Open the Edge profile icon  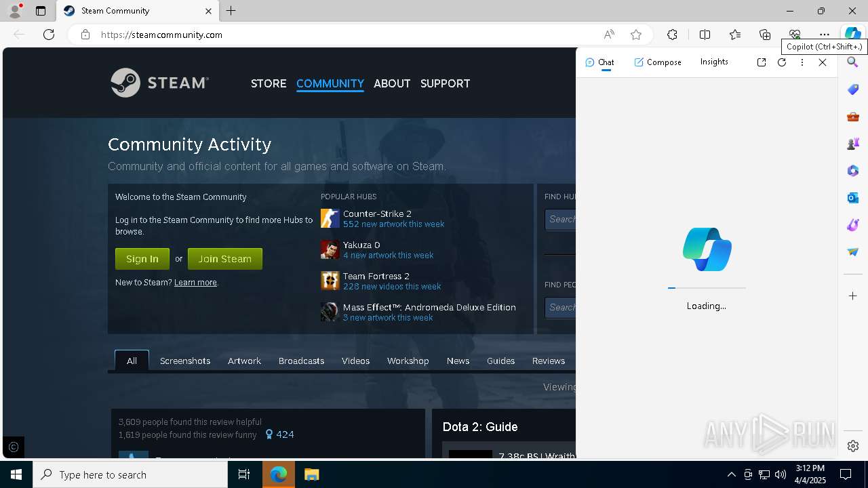click(15, 11)
